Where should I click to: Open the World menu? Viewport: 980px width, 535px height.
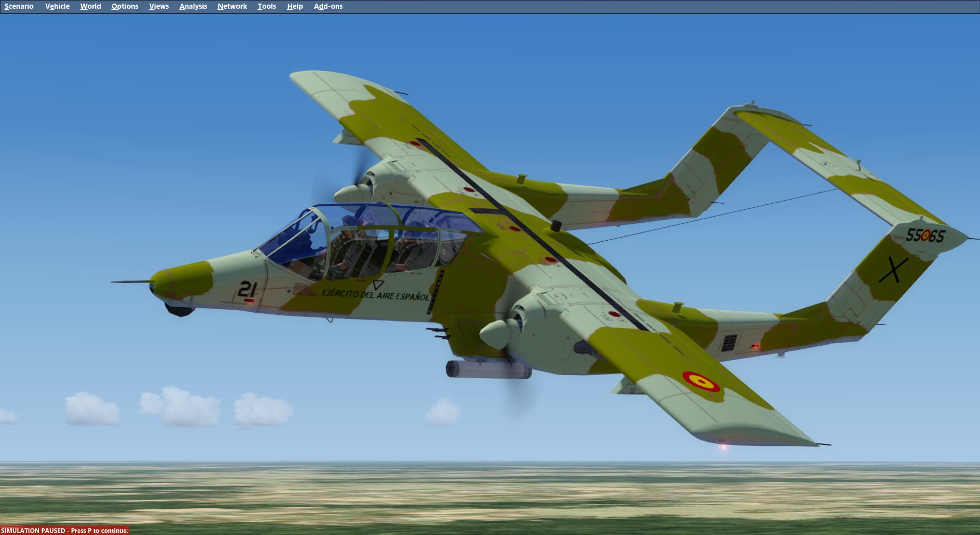[x=91, y=6]
